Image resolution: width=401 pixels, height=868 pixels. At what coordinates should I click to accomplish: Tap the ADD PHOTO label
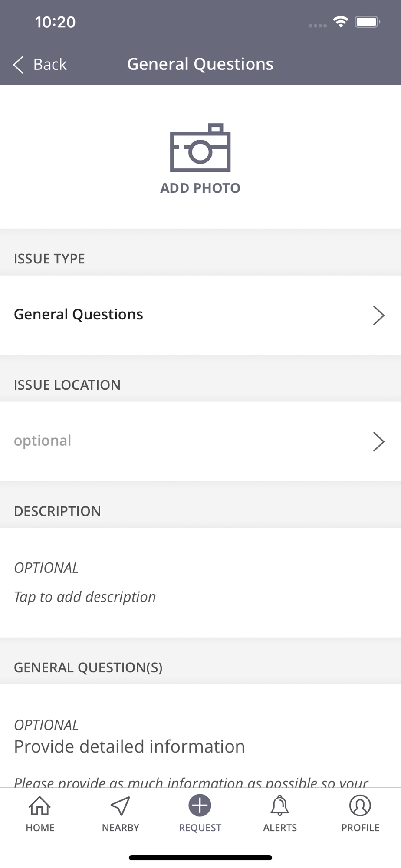(200, 188)
